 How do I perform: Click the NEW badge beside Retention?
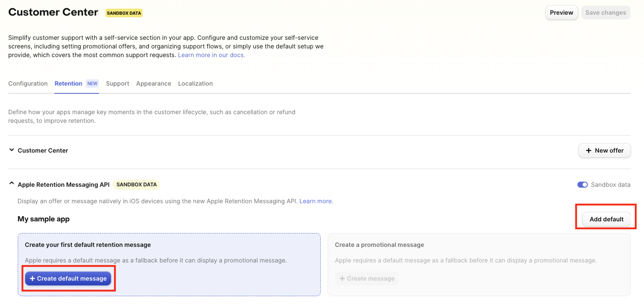(x=92, y=83)
